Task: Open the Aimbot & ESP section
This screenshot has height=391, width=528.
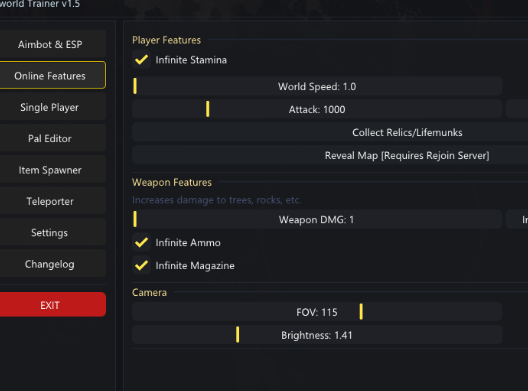Action: (51, 44)
